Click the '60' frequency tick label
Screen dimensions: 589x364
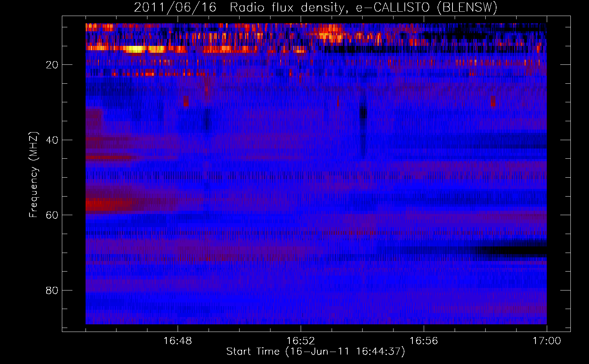pyautogui.click(x=52, y=215)
